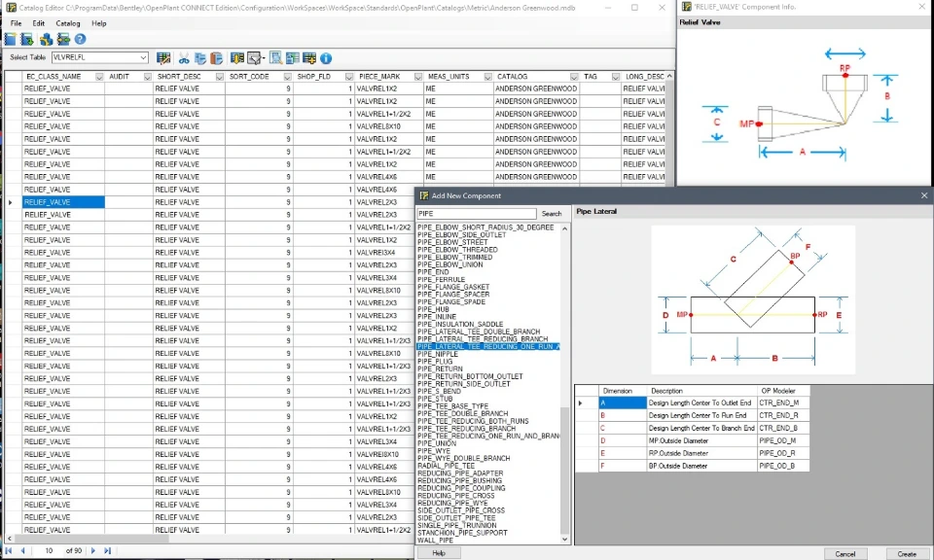Viewport: 934px width, 560px height.
Task: Go to the first record navigation arrow
Action: click(x=9, y=550)
